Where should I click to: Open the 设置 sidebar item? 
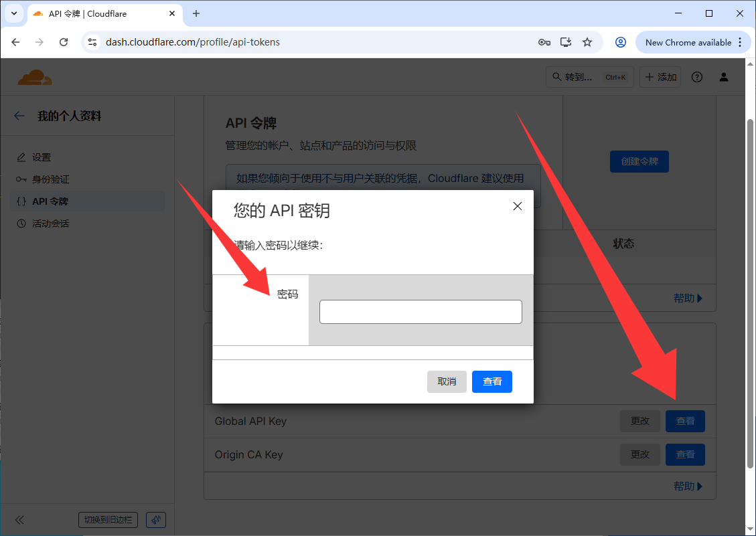(42, 157)
